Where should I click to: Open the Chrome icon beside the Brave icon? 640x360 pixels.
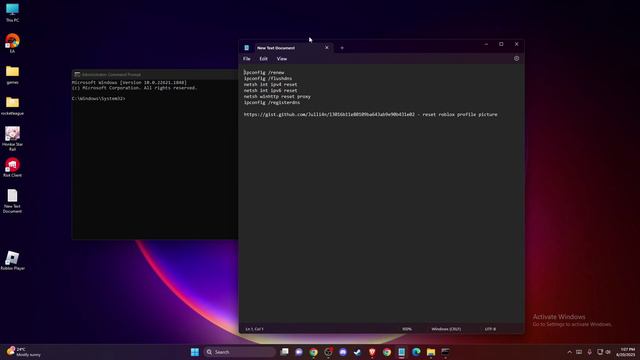(x=387, y=352)
